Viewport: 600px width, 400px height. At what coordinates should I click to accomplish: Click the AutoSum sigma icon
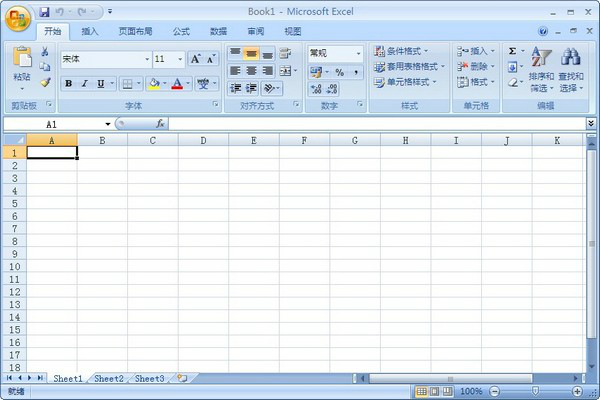coord(512,51)
